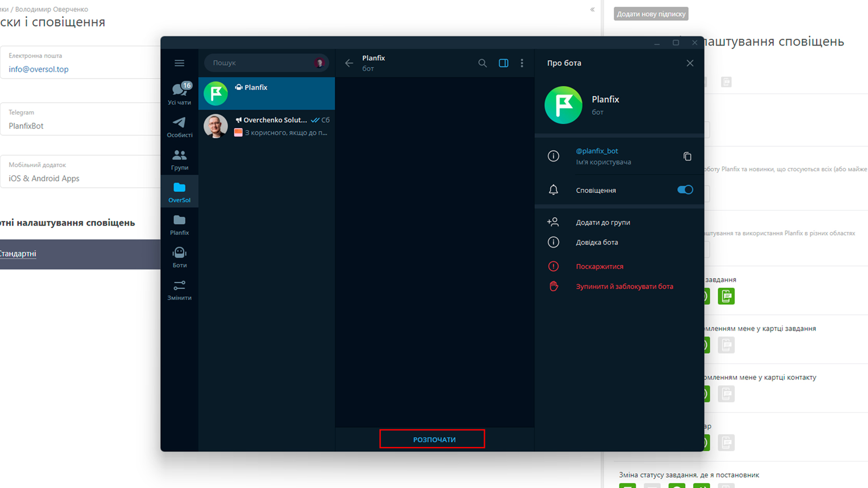Viewport: 868px width, 488px height.
Task: Enable the lowest fully visible gray mobile push icon
Action: [726, 443]
